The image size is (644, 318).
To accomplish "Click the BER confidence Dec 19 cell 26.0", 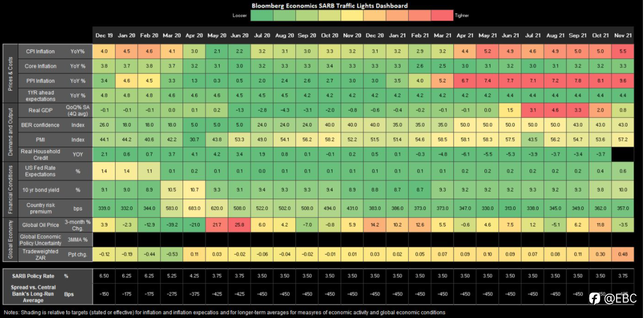I will (x=104, y=125).
